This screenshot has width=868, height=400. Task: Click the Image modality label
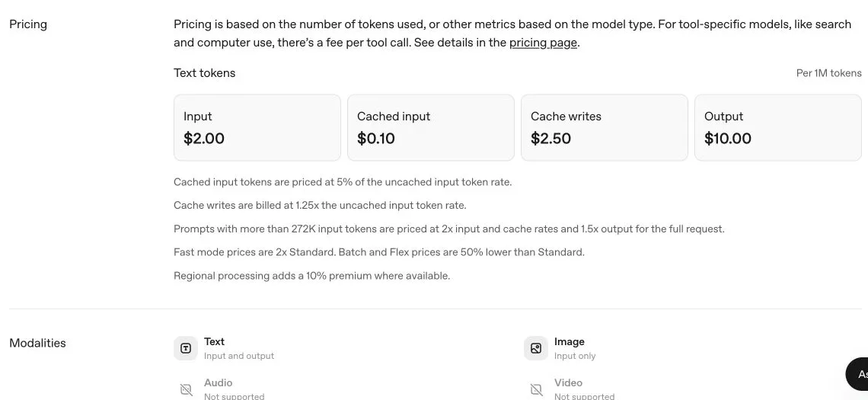[569, 342]
